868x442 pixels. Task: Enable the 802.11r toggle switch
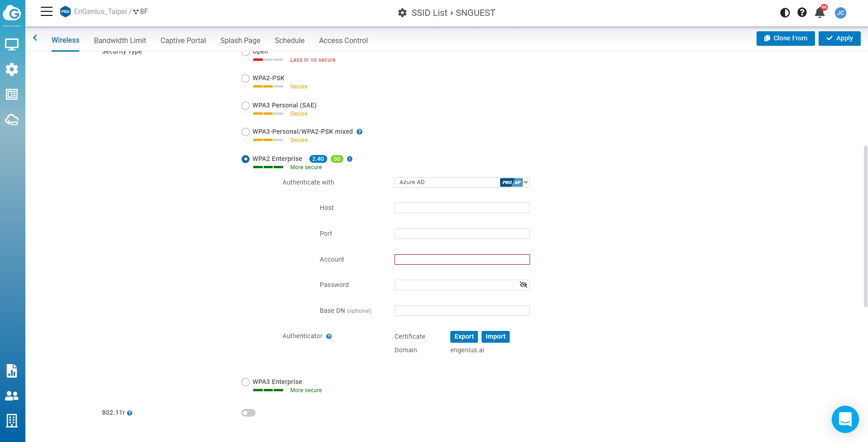(248, 413)
